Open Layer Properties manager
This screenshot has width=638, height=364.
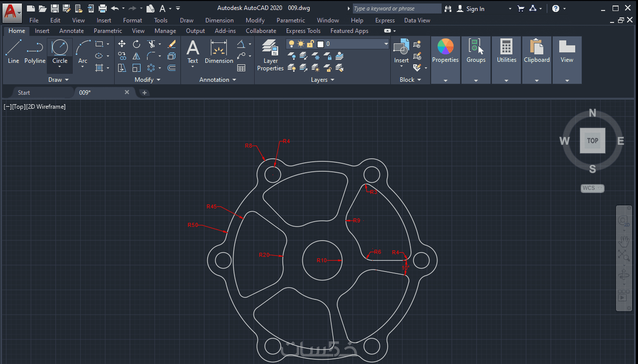[x=270, y=56]
